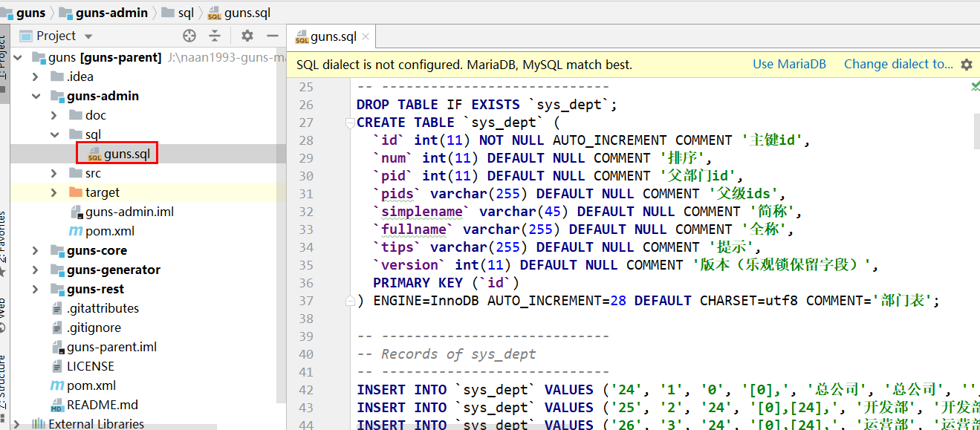Viewport: 980px width, 430px height.
Task: Click the README.md file icon
Action: click(x=57, y=405)
